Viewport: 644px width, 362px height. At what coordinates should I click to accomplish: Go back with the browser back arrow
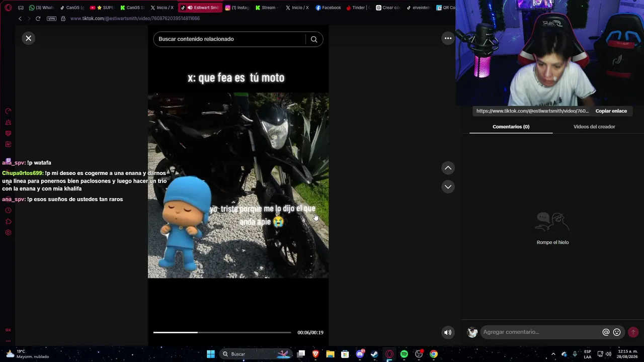tap(20, 19)
